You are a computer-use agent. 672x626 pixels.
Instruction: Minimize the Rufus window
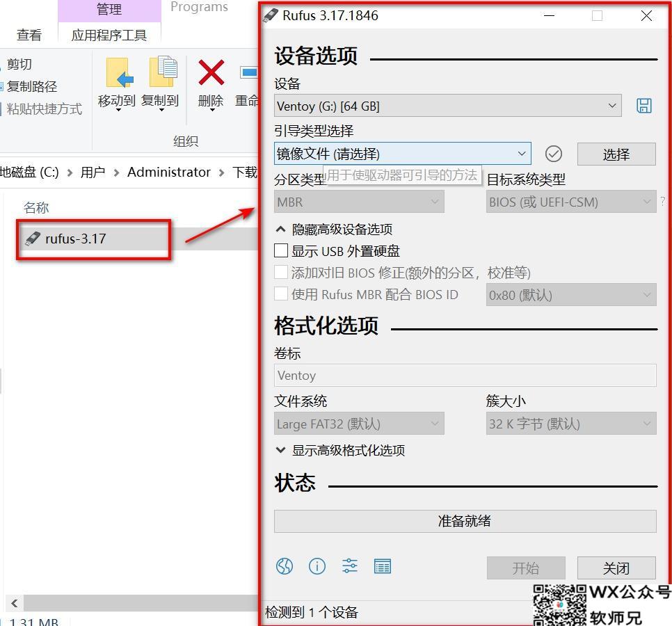point(549,16)
